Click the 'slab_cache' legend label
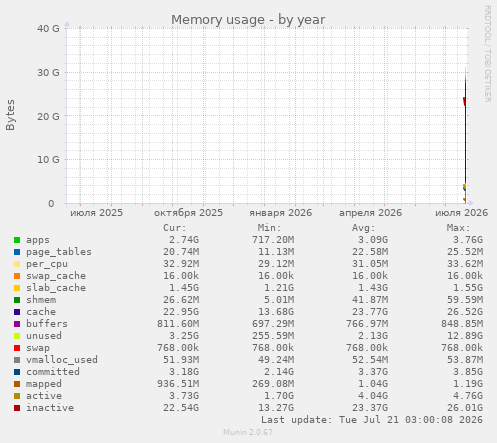Screen dimensions: 497x443 (x=56, y=288)
